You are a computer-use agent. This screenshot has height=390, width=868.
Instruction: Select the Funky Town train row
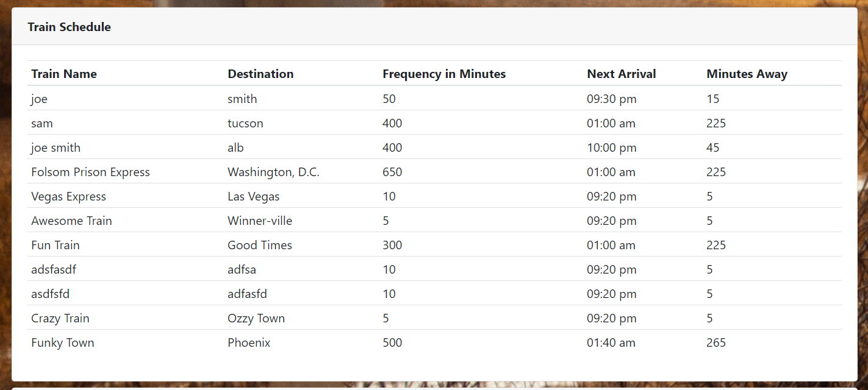[x=62, y=342]
